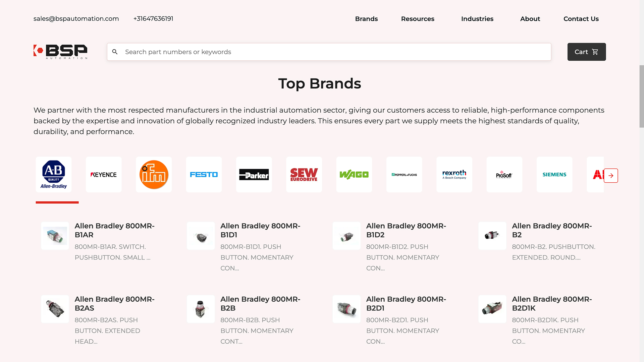Open the Brands menu
Viewport: 644px width, 362px height.
[366, 19]
